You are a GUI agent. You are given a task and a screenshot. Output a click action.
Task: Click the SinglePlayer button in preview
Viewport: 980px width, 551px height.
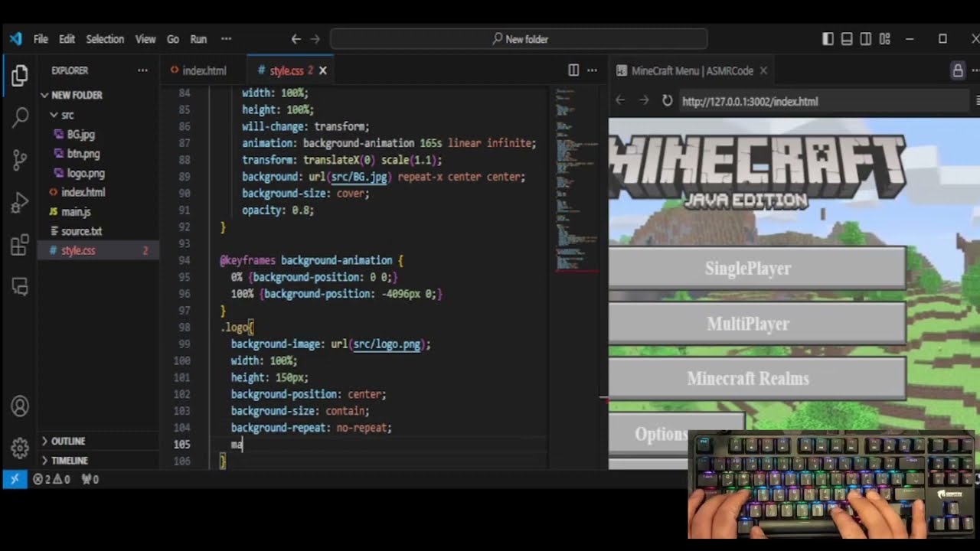[x=757, y=268]
